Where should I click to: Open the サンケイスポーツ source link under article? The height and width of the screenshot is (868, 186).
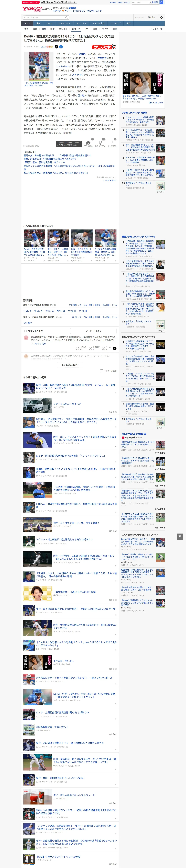(109, 180)
